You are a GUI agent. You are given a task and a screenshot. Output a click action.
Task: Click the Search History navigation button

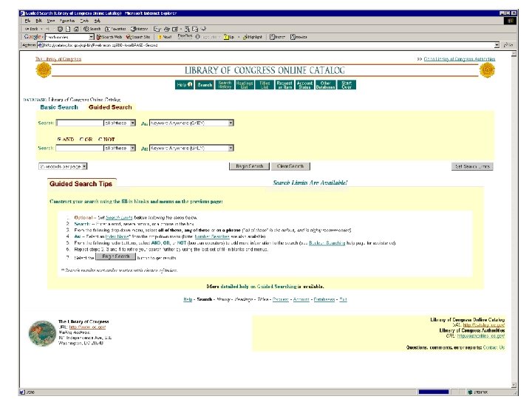click(225, 84)
